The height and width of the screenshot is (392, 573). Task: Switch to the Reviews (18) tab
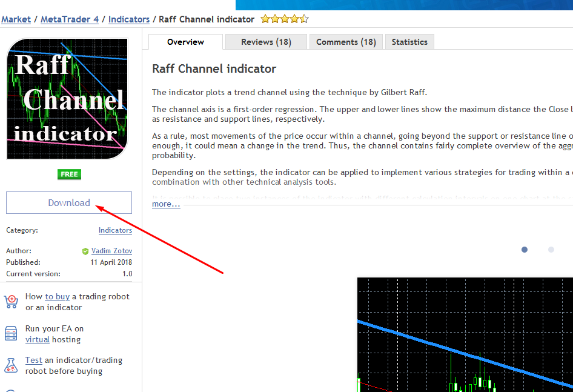point(266,42)
